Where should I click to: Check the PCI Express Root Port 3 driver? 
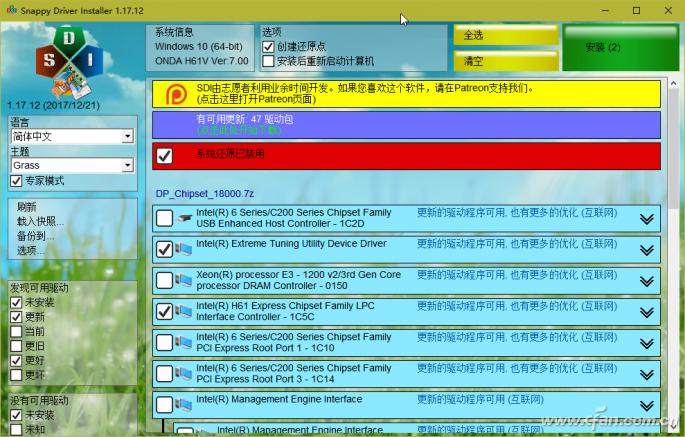pos(164,374)
